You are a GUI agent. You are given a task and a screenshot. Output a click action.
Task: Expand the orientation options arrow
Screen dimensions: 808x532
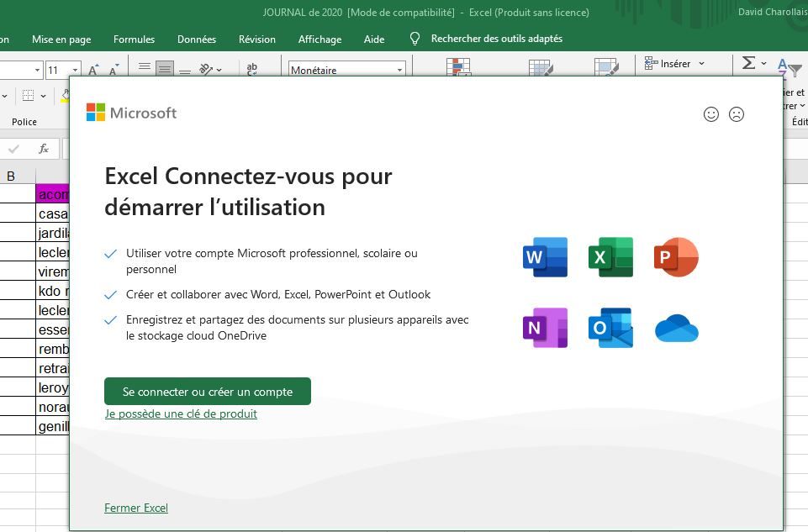(219, 70)
